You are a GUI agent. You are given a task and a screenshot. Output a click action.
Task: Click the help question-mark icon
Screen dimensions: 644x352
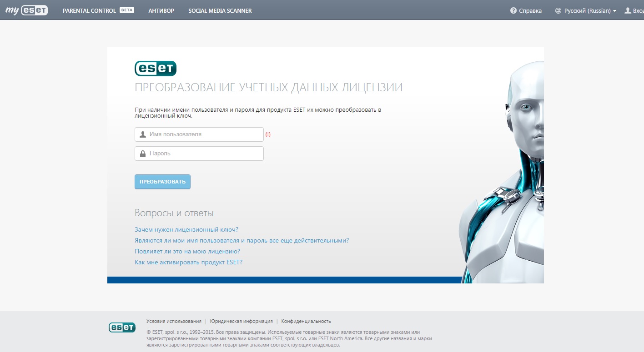coord(513,10)
